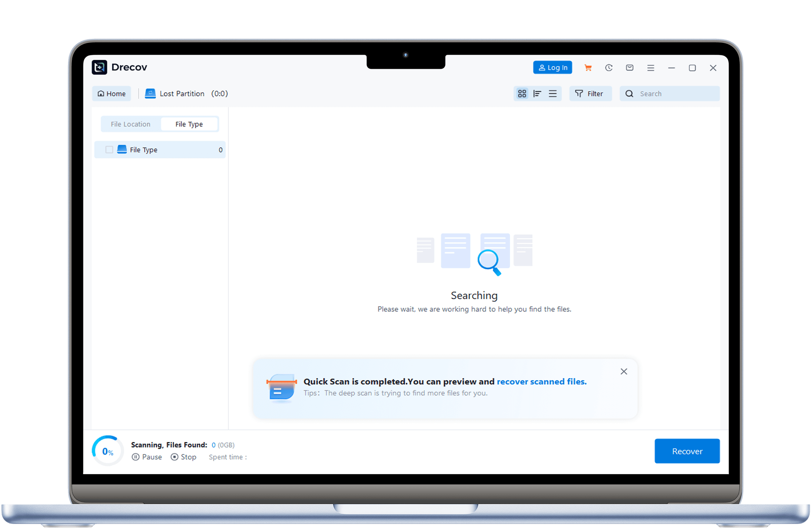Open the Filter options
The width and height of the screenshot is (812, 529).
coord(590,94)
